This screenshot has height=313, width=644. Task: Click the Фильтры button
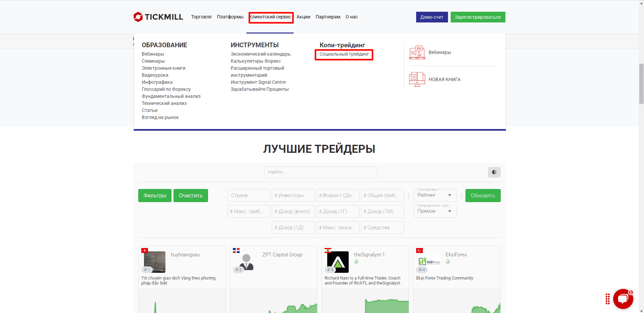click(155, 195)
